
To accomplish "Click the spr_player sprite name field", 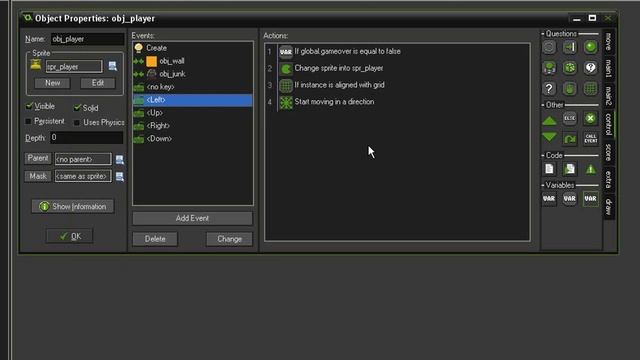I will [x=74, y=67].
